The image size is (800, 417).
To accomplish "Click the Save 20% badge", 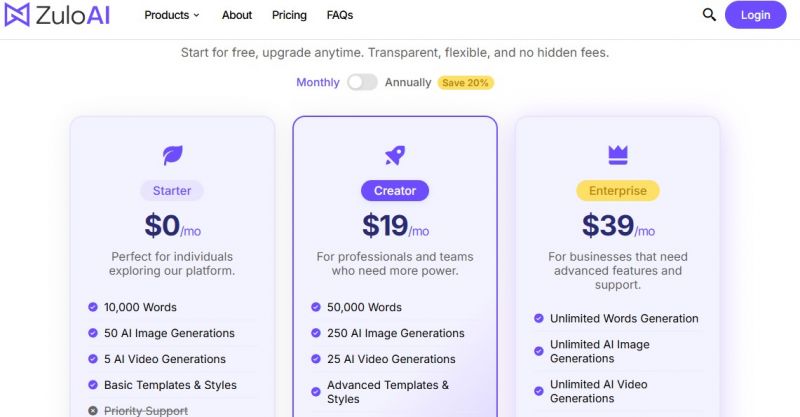I will 465,83.
